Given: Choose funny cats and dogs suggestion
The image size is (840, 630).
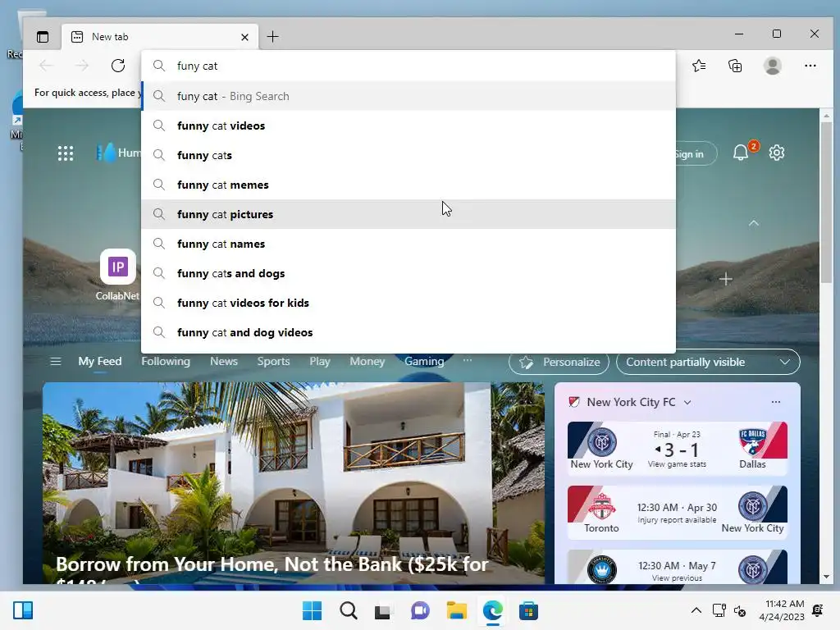Looking at the screenshot, I should tap(409, 273).
